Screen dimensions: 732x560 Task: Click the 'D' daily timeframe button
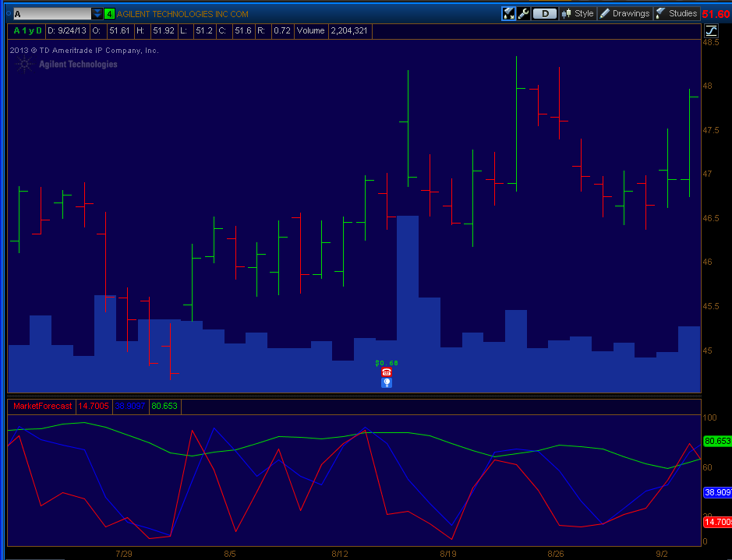(x=545, y=13)
